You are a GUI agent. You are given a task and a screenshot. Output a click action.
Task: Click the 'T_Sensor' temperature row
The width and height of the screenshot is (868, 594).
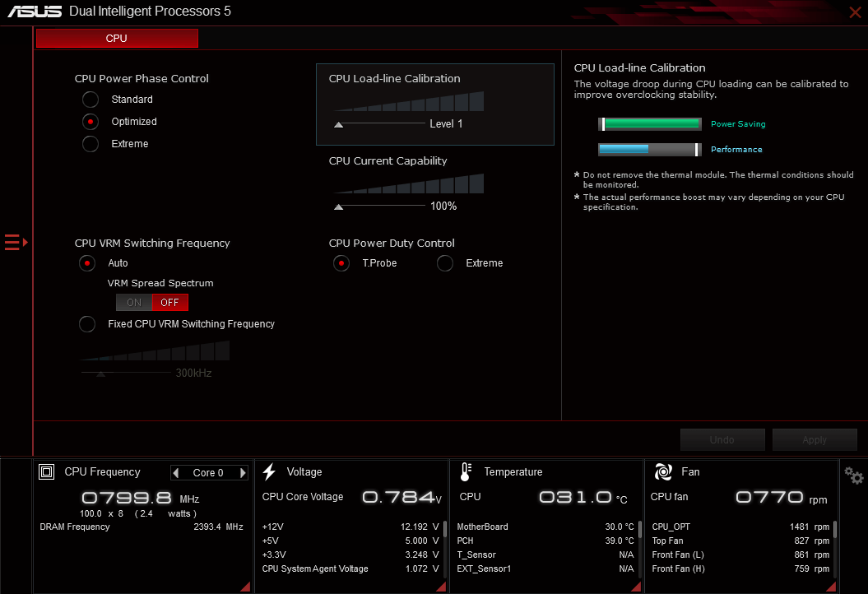(x=545, y=555)
